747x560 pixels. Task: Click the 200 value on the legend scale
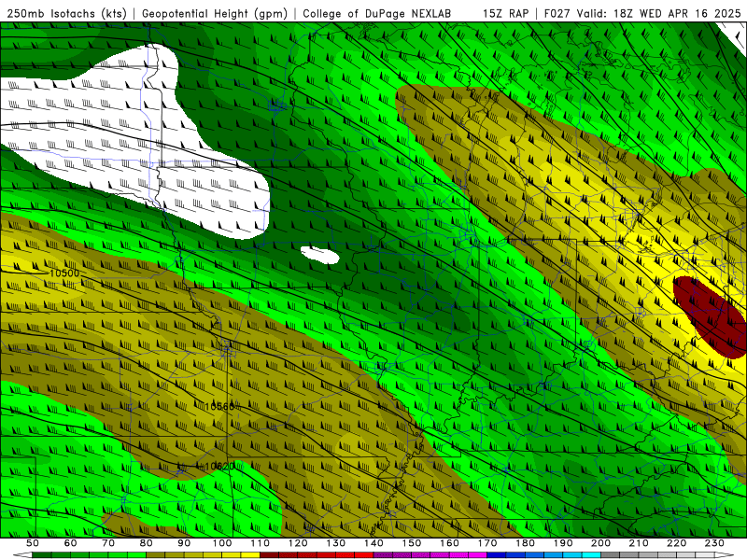click(600, 543)
